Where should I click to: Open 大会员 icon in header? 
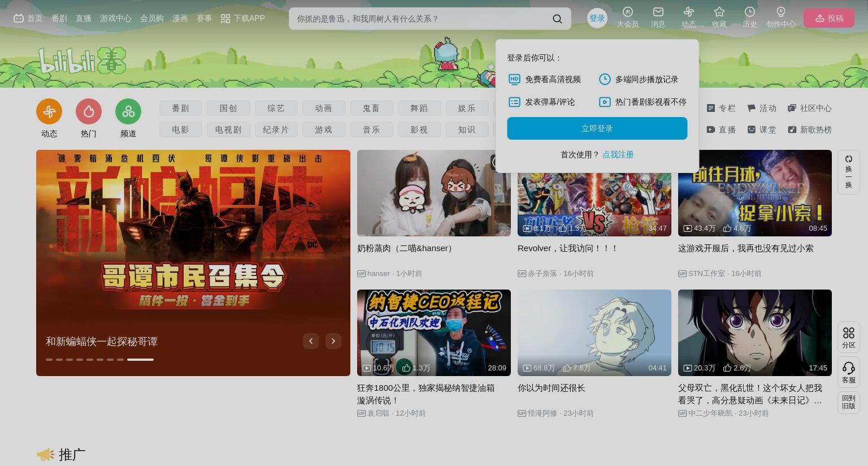pyautogui.click(x=628, y=11)
